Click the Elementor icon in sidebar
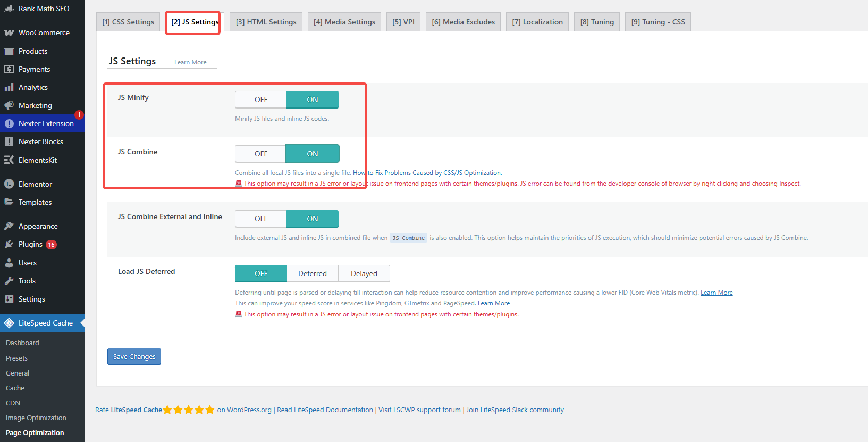This screenshot has height=442, width=868. (x=9, y=184)
